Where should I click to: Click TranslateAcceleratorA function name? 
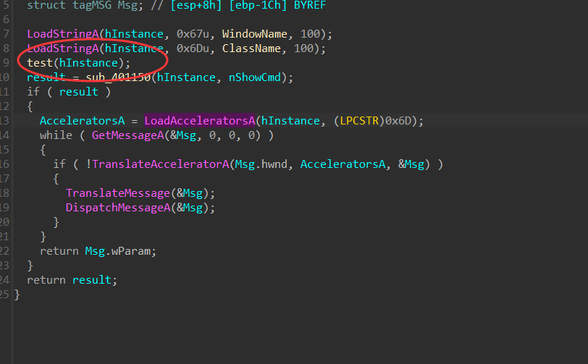[161, 164]
